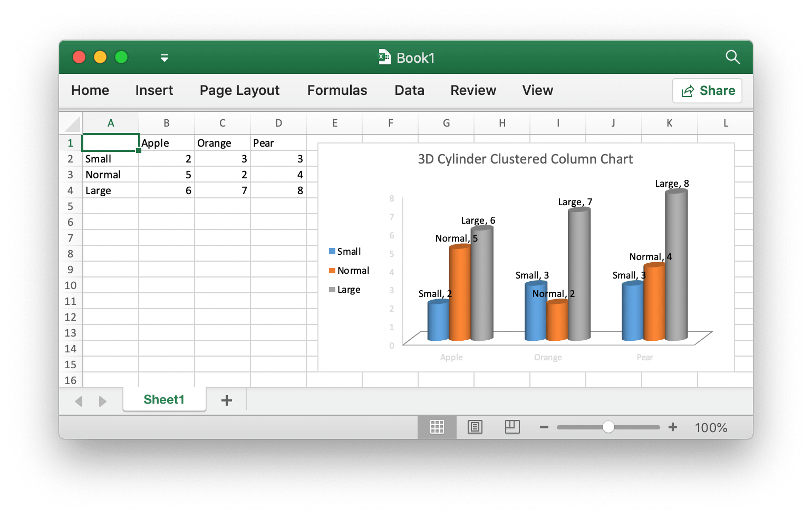This screenshot has height=517, width=812.
Task: Switch to the Page Layout tab
Action: (239, 90)
